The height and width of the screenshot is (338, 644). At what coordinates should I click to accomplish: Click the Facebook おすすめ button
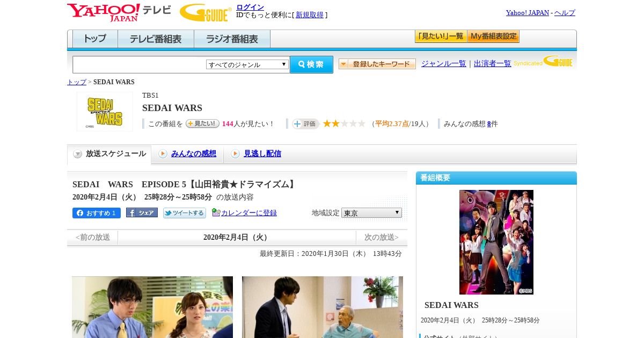97,213
